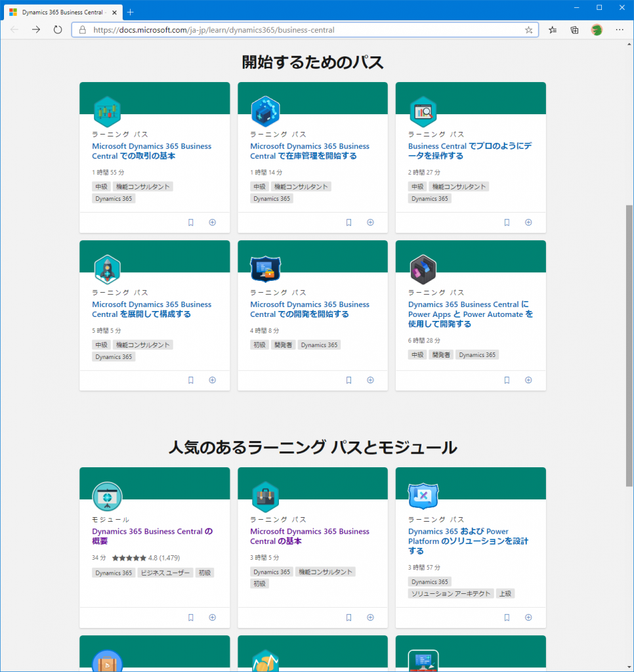Click the ビジネス ユーザー tag

click(x=165, y=572)
